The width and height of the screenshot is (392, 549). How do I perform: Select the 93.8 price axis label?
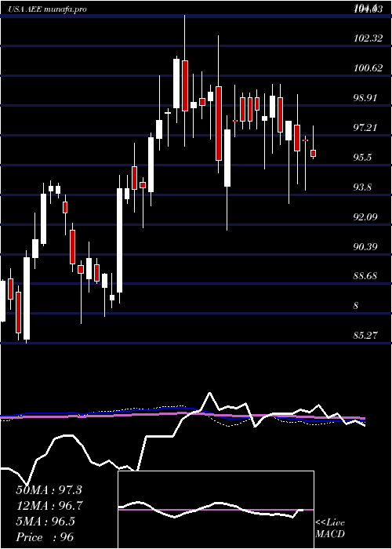click(x=362, y=187)
